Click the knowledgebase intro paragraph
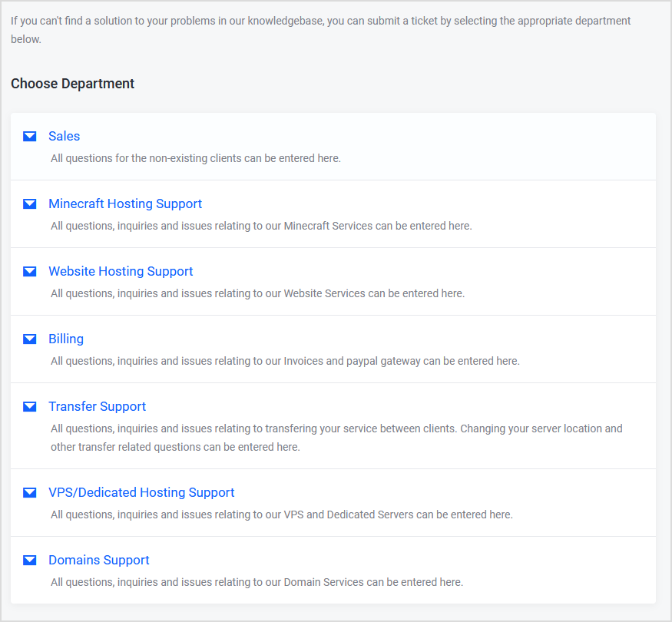Screen dimensions: 672x622 click(320, 30)
